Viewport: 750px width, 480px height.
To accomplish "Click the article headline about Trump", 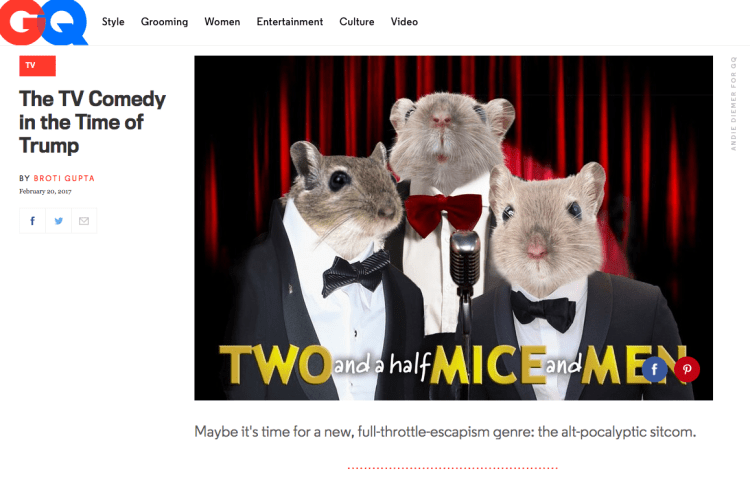I will [92, 122].
